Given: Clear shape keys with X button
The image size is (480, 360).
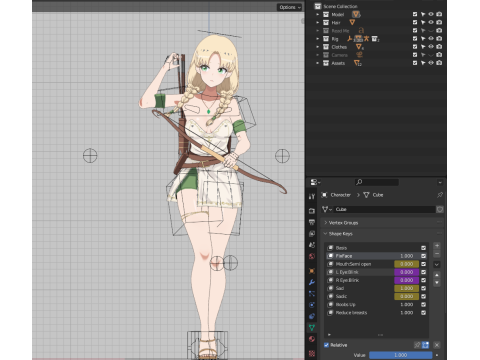Looking at the screenshot, I should tap(437, 345).
